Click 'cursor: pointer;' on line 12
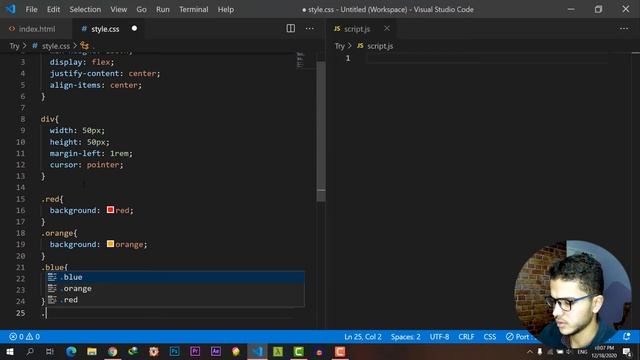This screenshot has width=640, height=360. click(x=86, y=164)
